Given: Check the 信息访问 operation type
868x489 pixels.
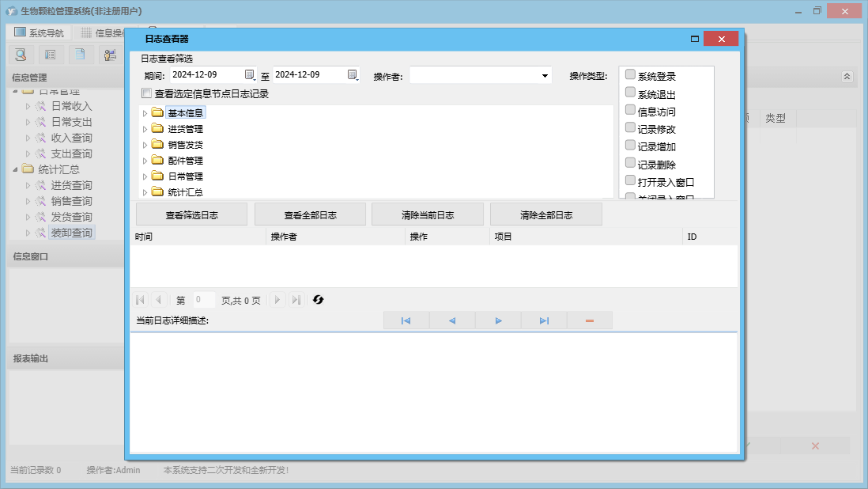Looking at the screenshot, I should 630,110.
